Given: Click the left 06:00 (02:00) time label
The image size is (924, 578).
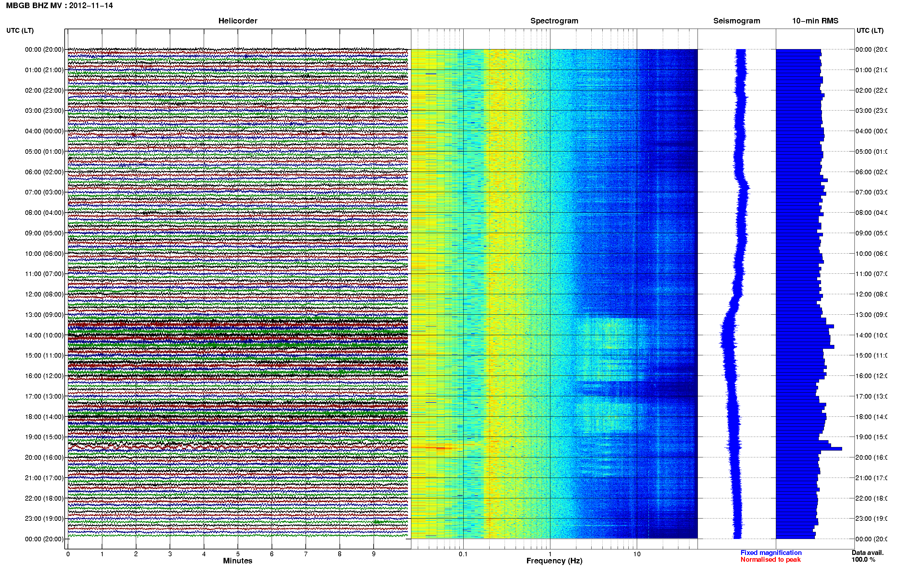Looking at the screenshot, I should click(x=44, y=172).
